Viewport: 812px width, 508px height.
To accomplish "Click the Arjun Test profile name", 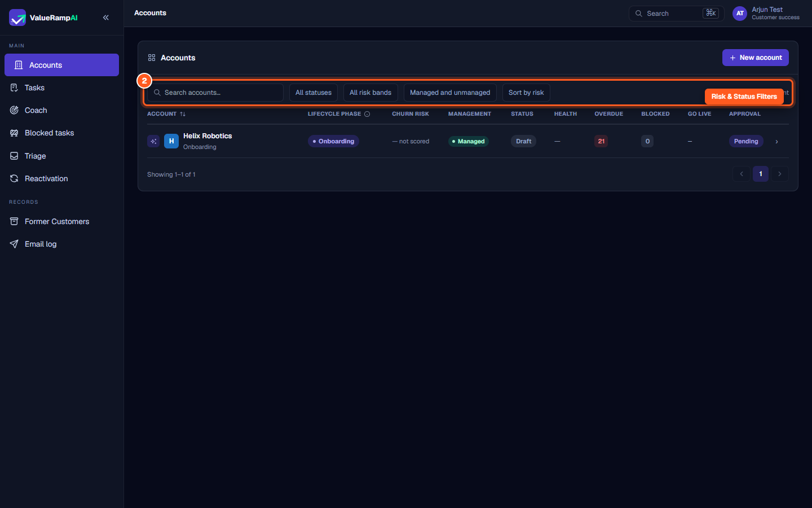I will point(767,10).
